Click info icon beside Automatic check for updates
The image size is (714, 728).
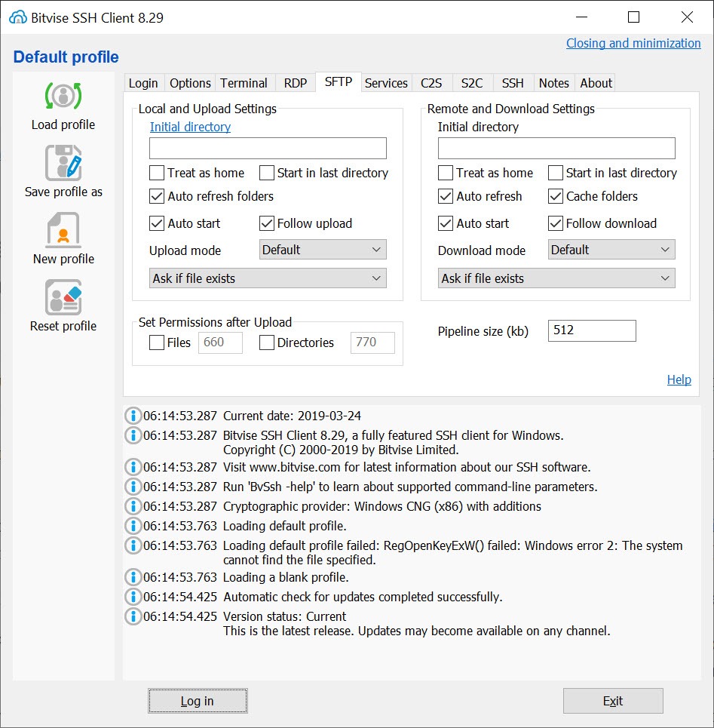(133, 597)
